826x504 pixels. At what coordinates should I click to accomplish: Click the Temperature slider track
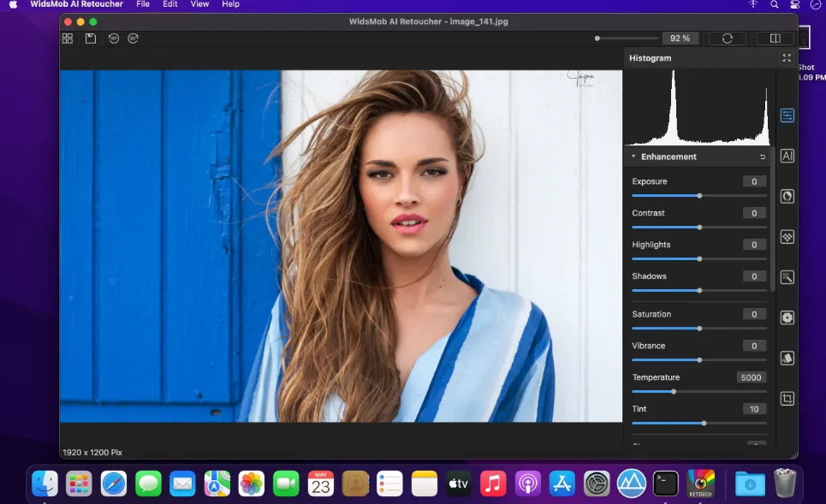click(x=699, y=392)
